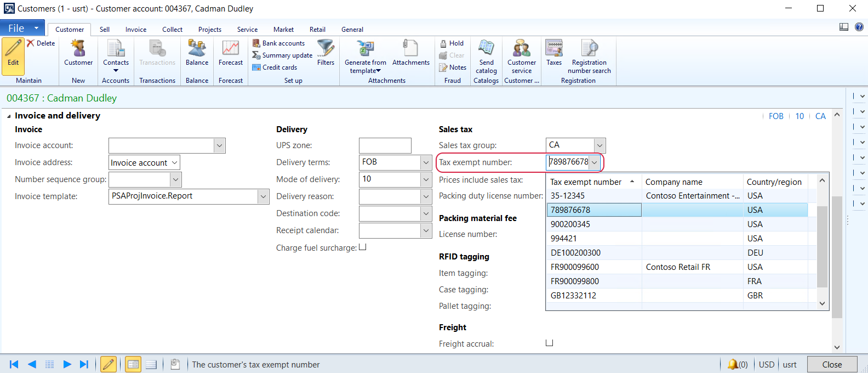Expand the Invoice template dropdown

point(263,196)
